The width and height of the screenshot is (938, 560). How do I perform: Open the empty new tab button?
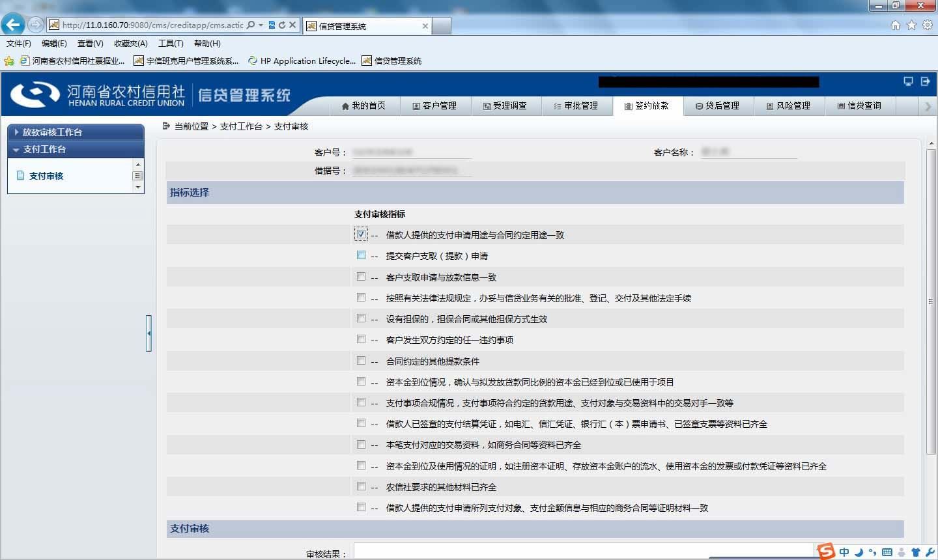pos(441,26)
